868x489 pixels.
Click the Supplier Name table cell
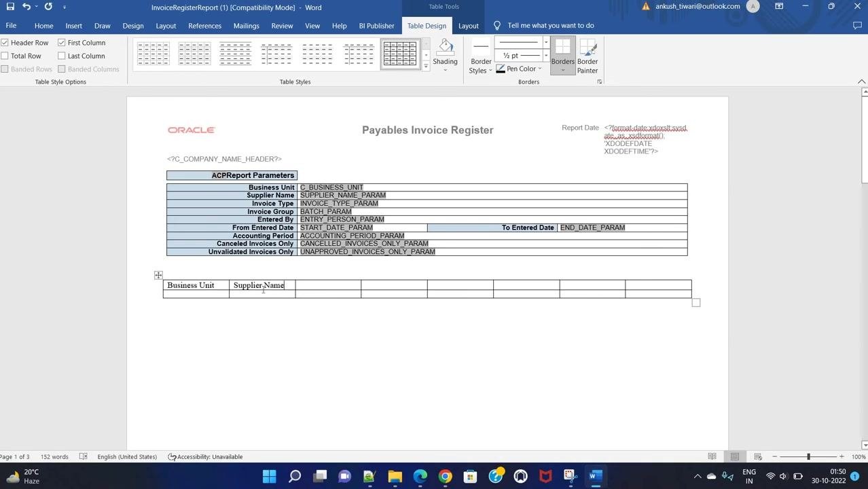[262, 285]
